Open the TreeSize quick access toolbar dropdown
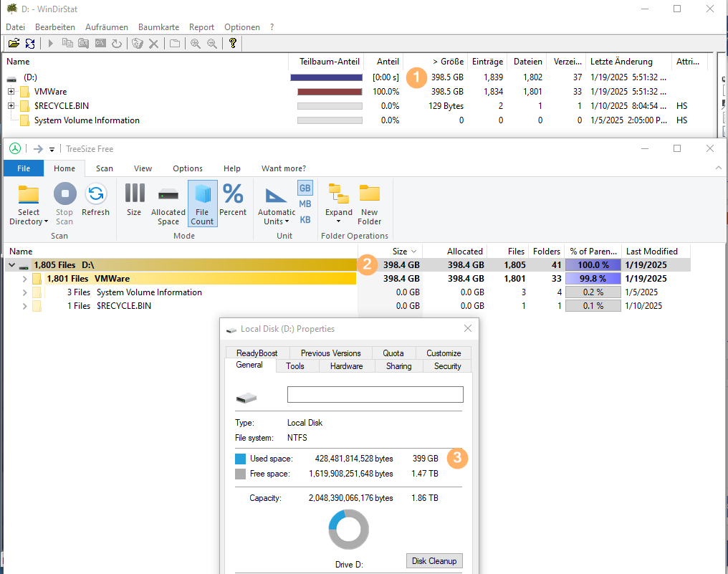Viewport: 728px width, 574px height. 52,150
